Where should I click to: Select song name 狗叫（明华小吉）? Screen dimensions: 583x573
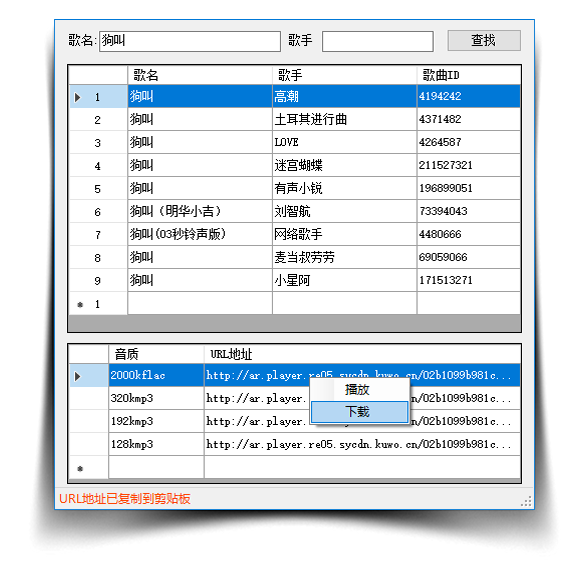pyautogui.click(x=200, y=212)
